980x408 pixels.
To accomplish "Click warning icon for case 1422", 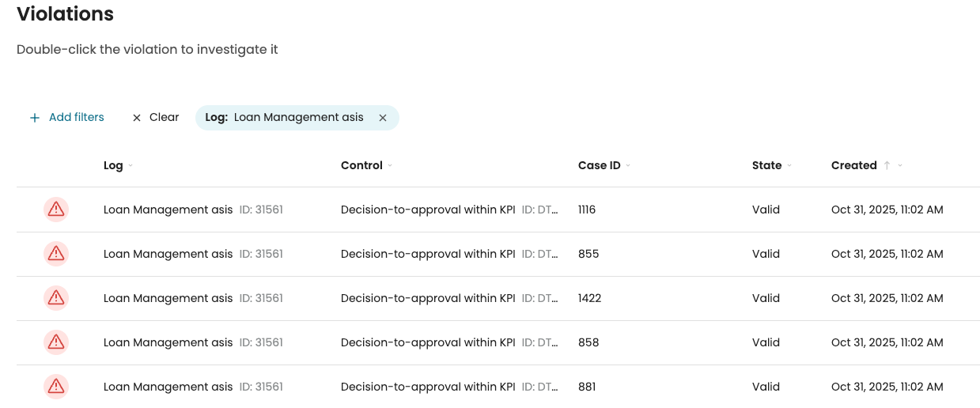I will click(56, 298).
